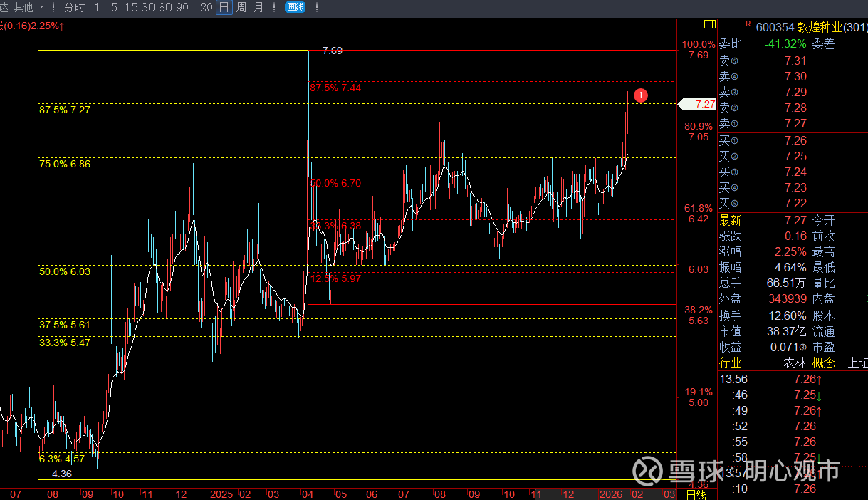868x500 pixels.
Task: Click the yellow panel layout icon
Action: [709, 24]
